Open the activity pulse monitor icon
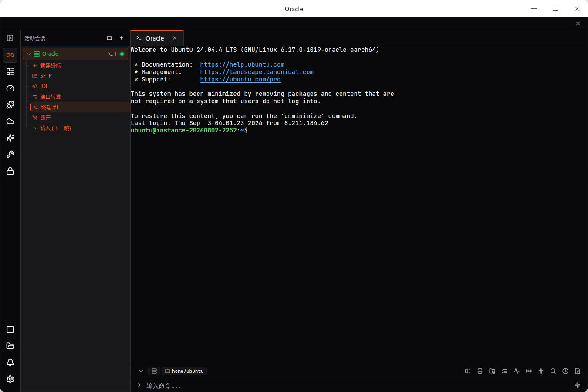This screenshot has height=392, width=588. click(517, 371)
